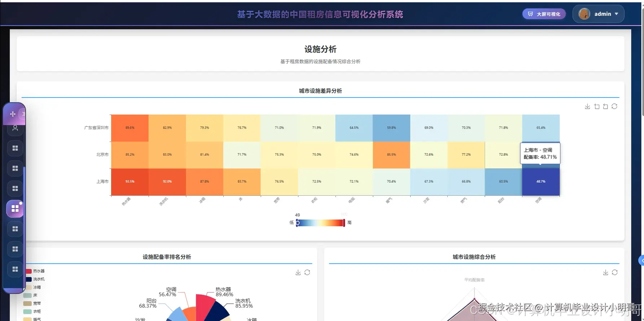Screen dimensions: 644x321
Task: Click the 城市设施差异分析 chart title
Action: [320, 91]
